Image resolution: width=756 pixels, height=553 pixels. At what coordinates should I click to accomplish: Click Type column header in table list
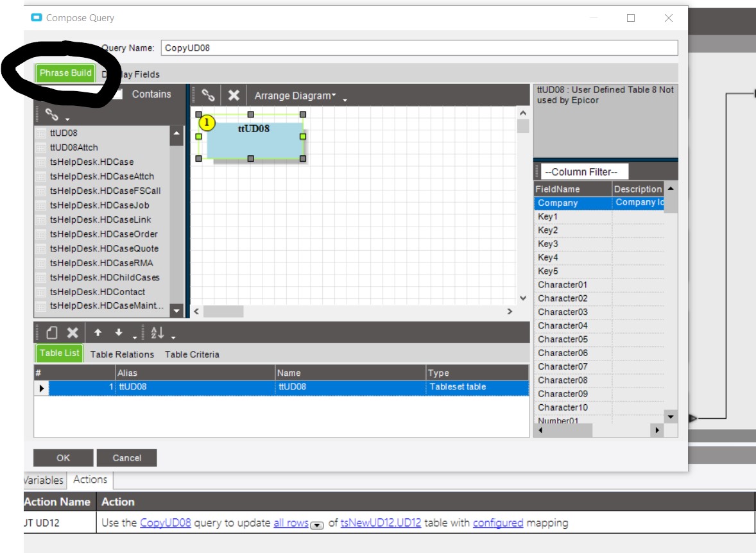click(477, 373)
